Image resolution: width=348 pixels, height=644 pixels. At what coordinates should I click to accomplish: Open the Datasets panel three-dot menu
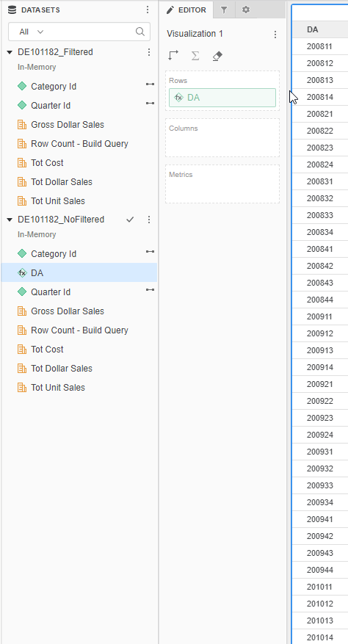[x=148, y=10]
